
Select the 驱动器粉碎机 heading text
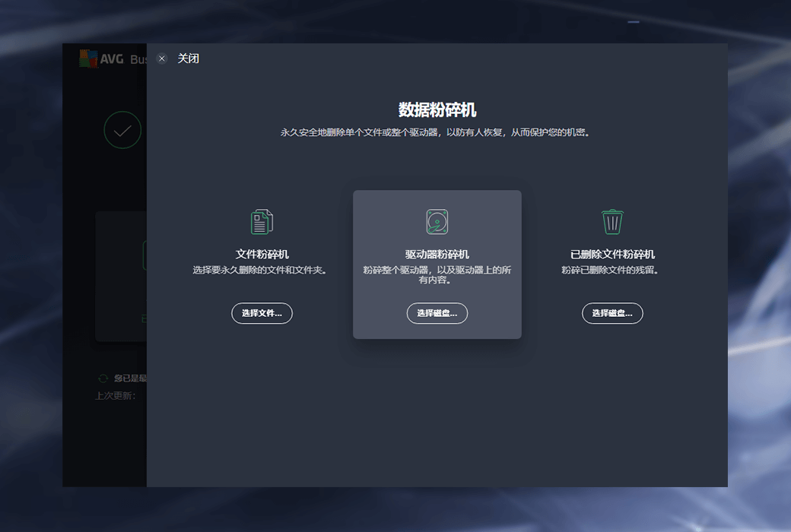coord(437,255)
